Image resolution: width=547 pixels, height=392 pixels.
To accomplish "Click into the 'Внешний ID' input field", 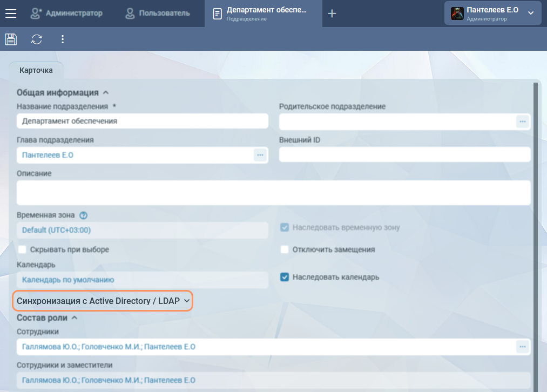I will (404, 155).
